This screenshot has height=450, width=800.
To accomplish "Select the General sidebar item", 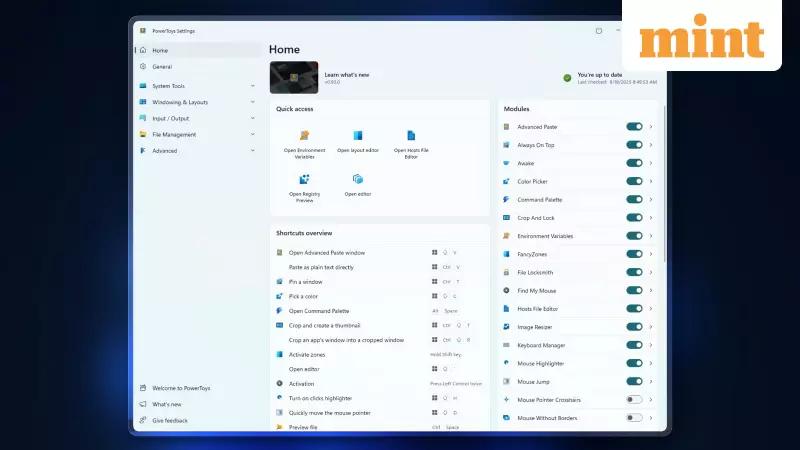I will (162, 66).
